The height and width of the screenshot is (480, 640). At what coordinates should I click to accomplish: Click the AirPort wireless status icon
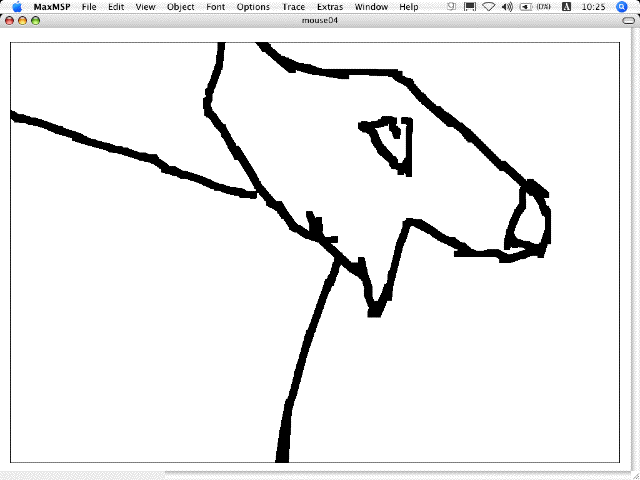[x=489, y=7]
